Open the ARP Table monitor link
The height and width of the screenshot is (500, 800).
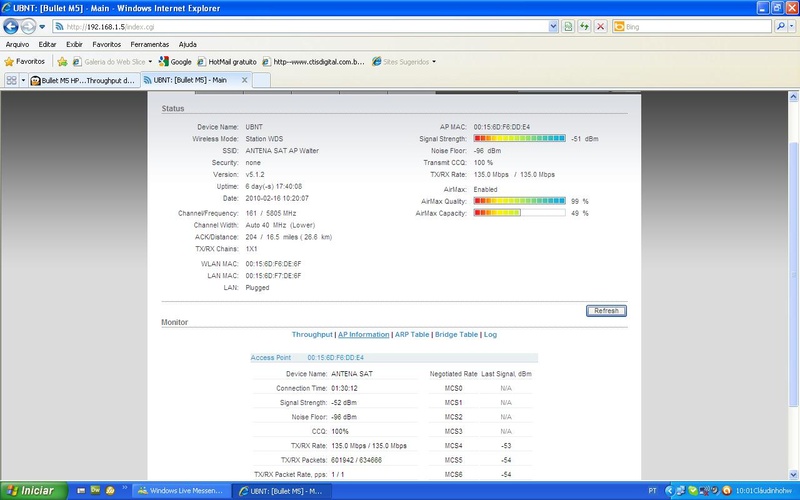[412, 335]
